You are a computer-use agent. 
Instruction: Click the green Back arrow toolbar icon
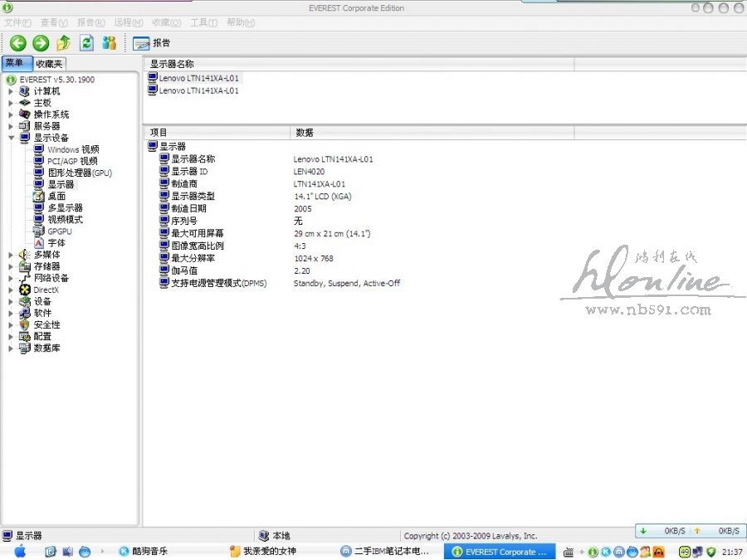pyautogui.click(x=18, y=43)
